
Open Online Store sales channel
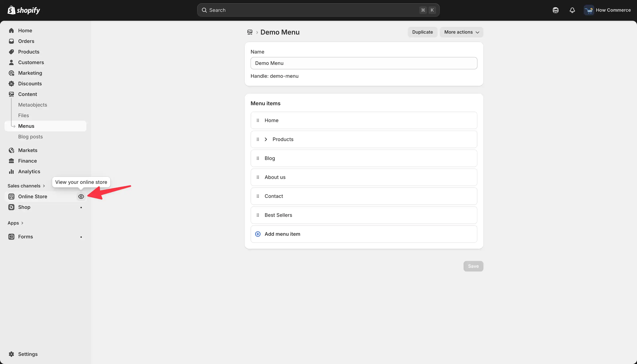[x=33, y=196]
